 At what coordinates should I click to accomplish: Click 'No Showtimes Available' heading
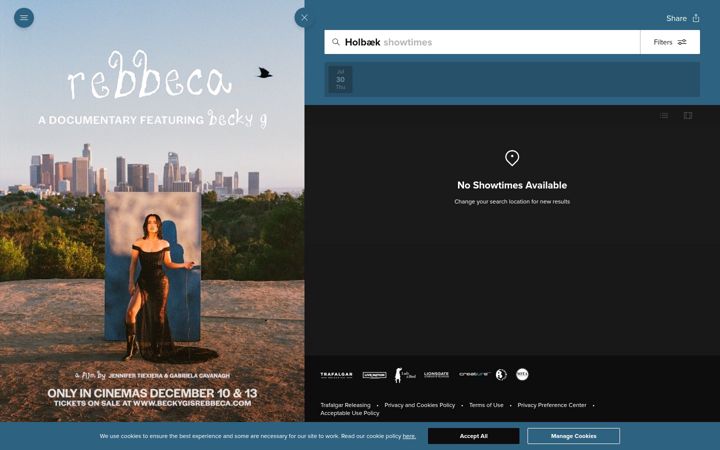coord(512,186)
